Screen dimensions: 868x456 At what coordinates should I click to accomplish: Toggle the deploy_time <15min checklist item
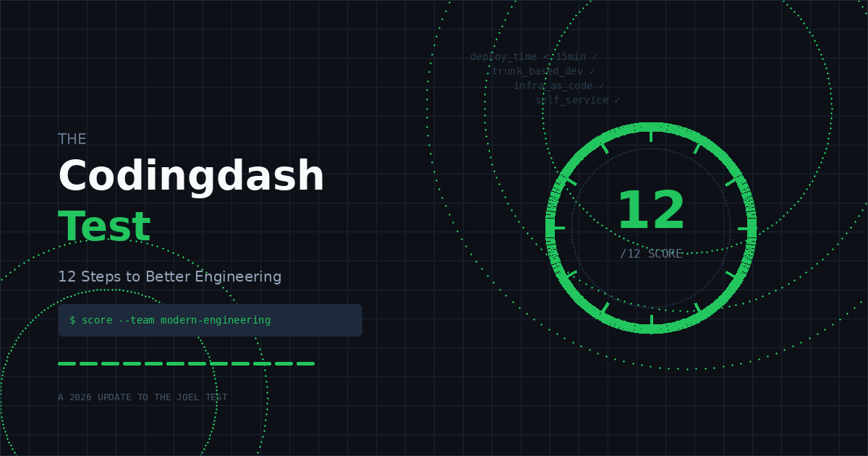point(531,56)
